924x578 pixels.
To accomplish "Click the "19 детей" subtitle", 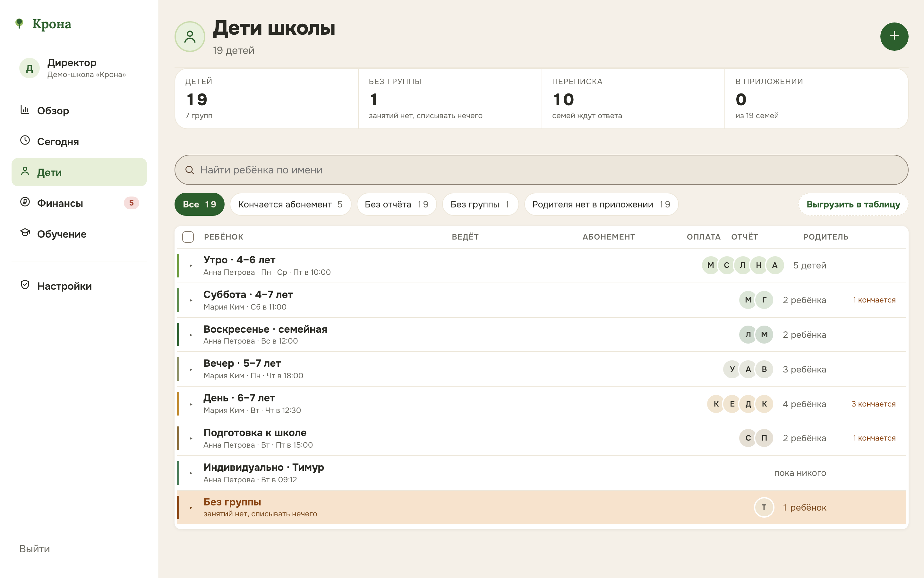I will click(233, 50).
